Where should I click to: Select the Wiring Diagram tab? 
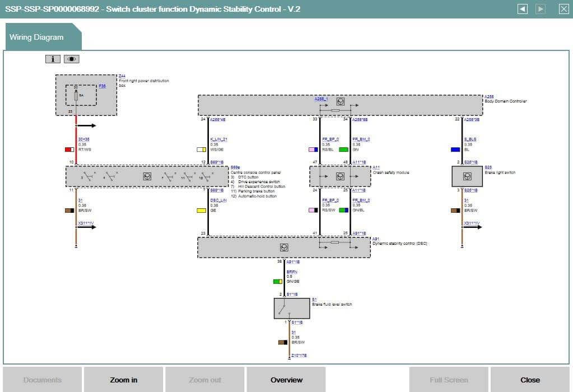tap(36, 38)
